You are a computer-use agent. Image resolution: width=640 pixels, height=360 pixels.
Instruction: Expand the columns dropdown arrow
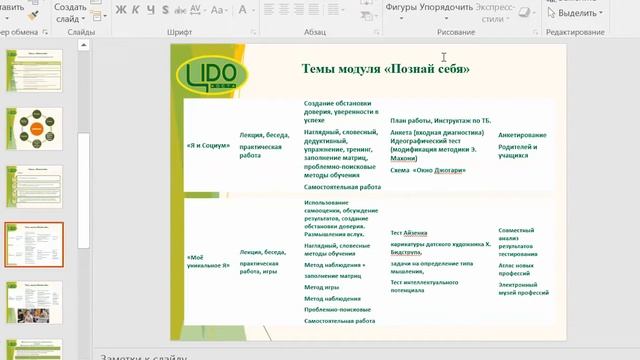(x=342, y=10)
